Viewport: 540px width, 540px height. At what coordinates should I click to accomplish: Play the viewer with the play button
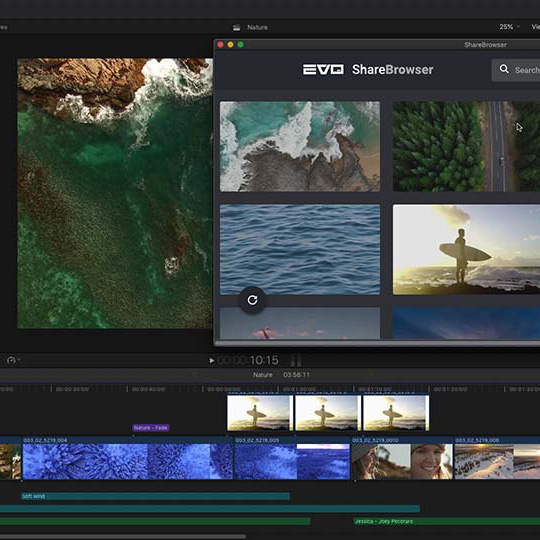211,361
